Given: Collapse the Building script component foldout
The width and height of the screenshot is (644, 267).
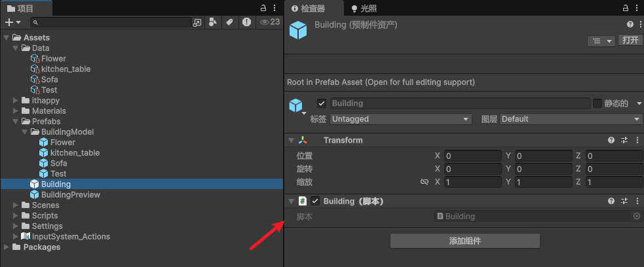Looking at the screenshot, I should 291,201.
